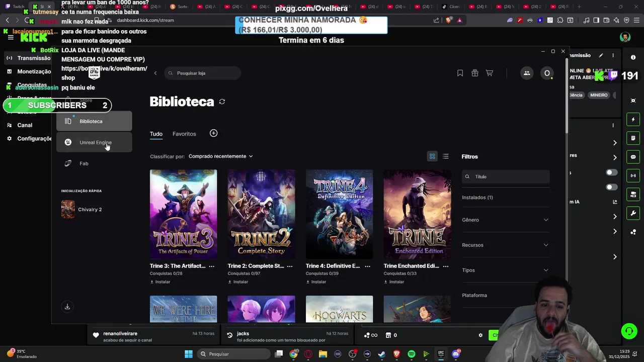Go back with the Epic launcher back arrow
644x362 pixels.
tap(155, 73)
